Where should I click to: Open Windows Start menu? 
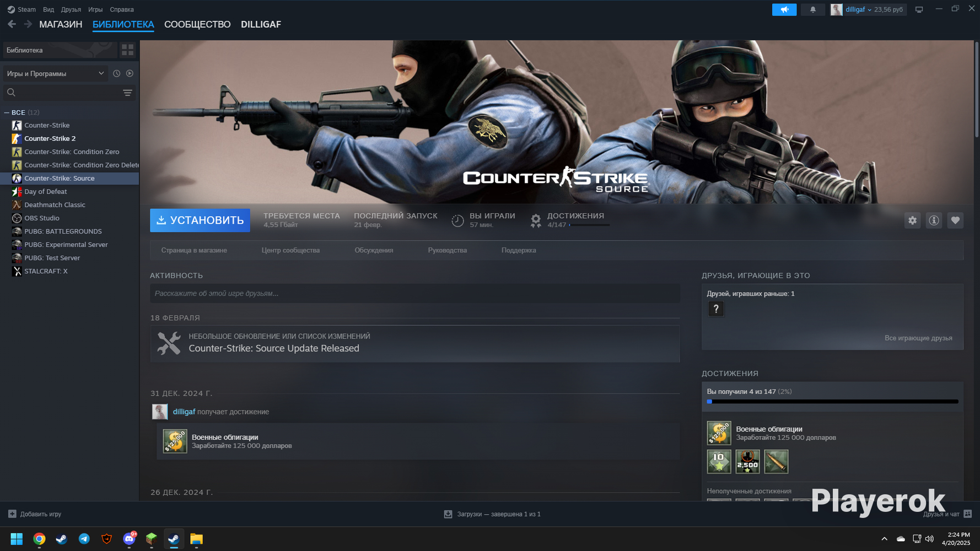17,539
